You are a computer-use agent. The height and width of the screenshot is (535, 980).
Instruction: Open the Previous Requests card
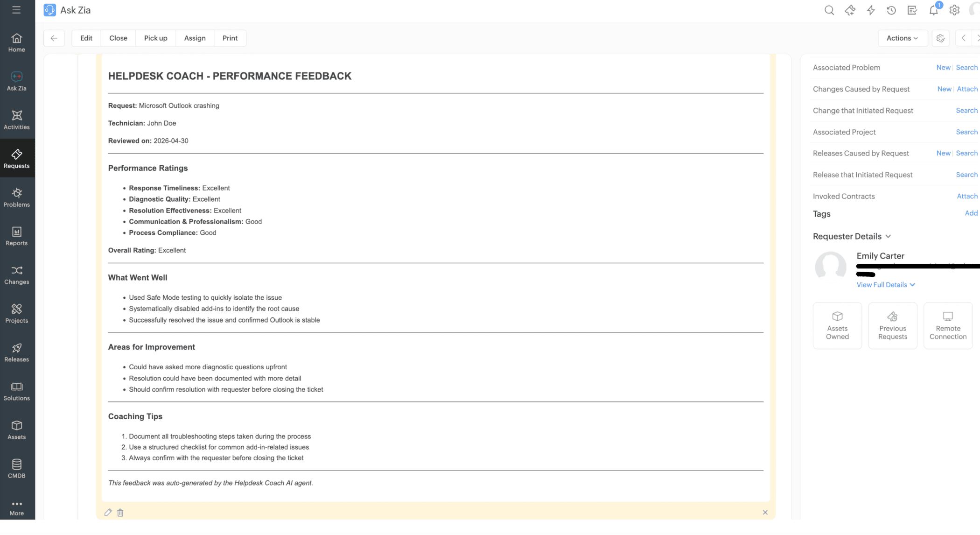coord(892,326)
